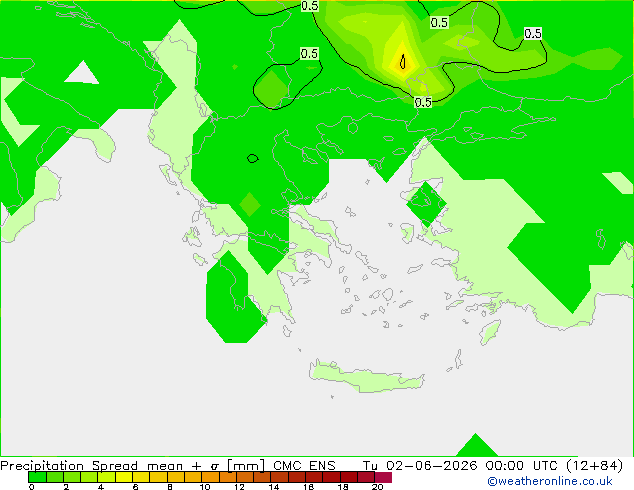The image size is (634, 490).
Task: Pick the yellow swatch ending at 6
Action: [124, 477]
